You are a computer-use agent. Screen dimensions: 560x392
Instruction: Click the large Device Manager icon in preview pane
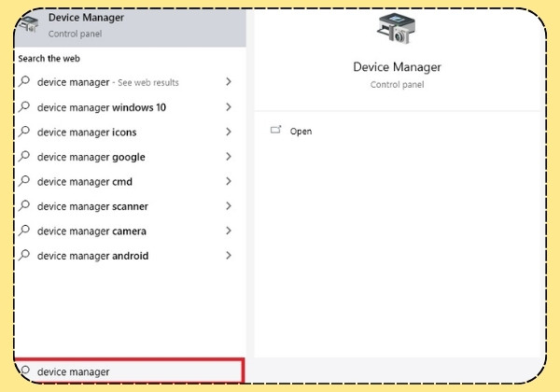click(397, 29)
